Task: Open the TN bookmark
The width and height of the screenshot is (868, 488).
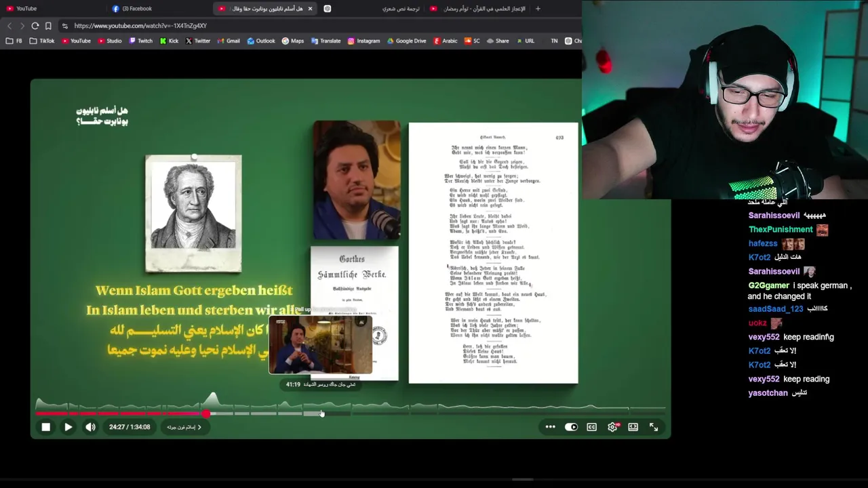Action: pos(554,41)
